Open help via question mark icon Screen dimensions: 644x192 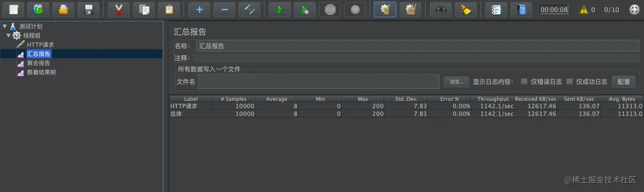coord(521,9)
